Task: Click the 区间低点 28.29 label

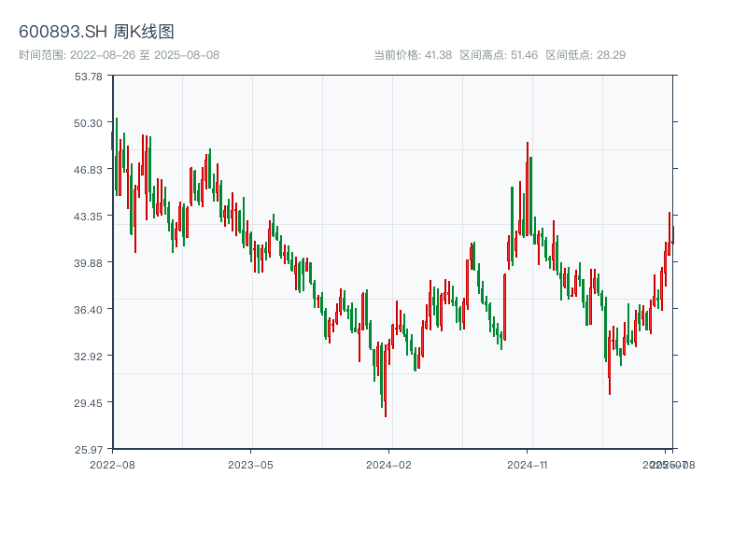Action: click(585, 55)
